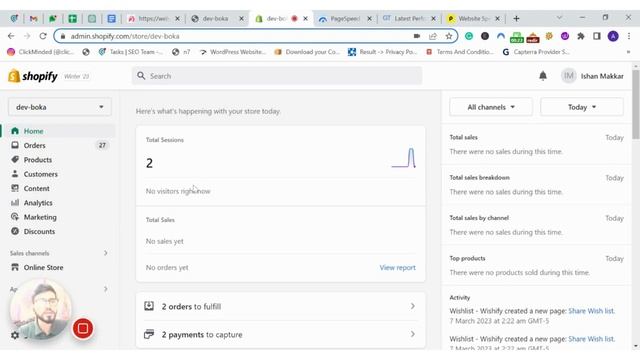Toggle the browser side panel icon

pyautogui.click(x=597, y=36)
